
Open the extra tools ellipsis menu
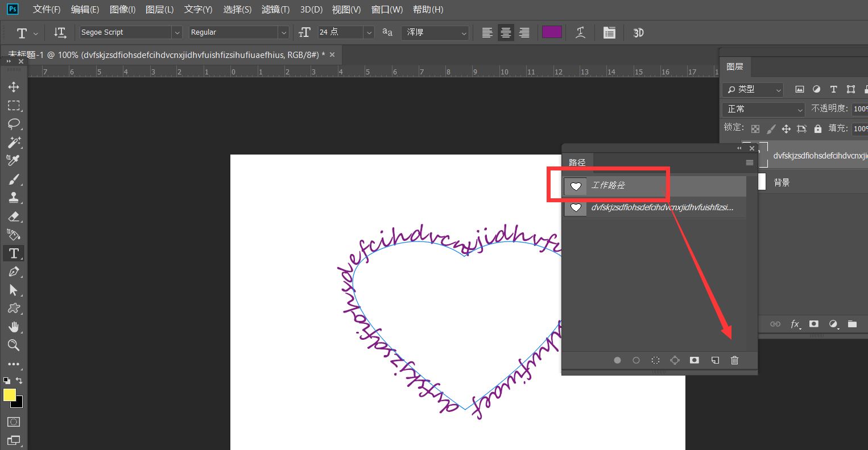[x=14, y=364]
